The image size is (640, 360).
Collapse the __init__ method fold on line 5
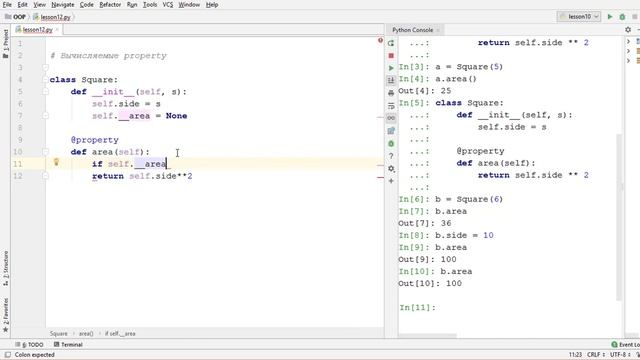[x=45, y=91]
